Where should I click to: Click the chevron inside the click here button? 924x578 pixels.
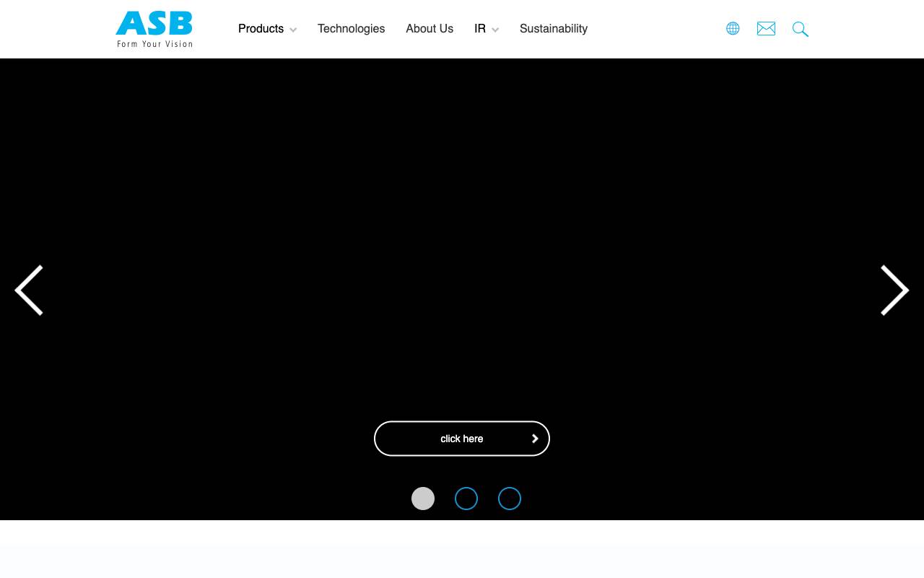point(535,439)
